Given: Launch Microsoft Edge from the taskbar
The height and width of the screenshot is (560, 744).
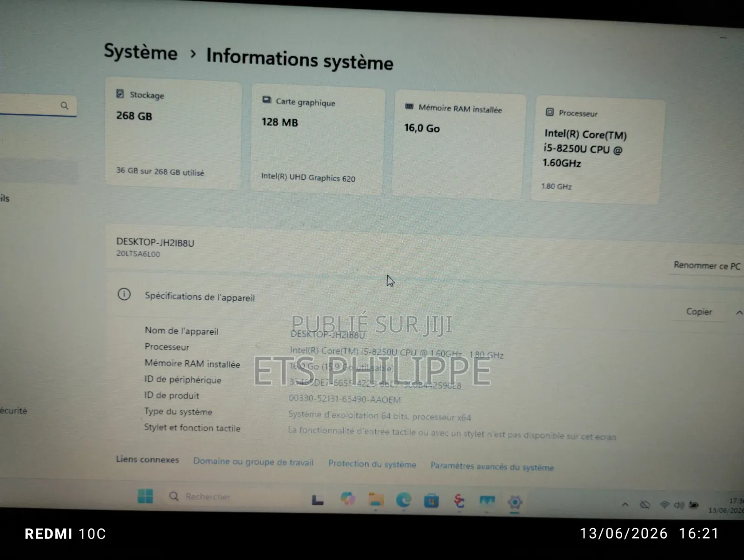Looking at the screenshot, I should point(403,500).
